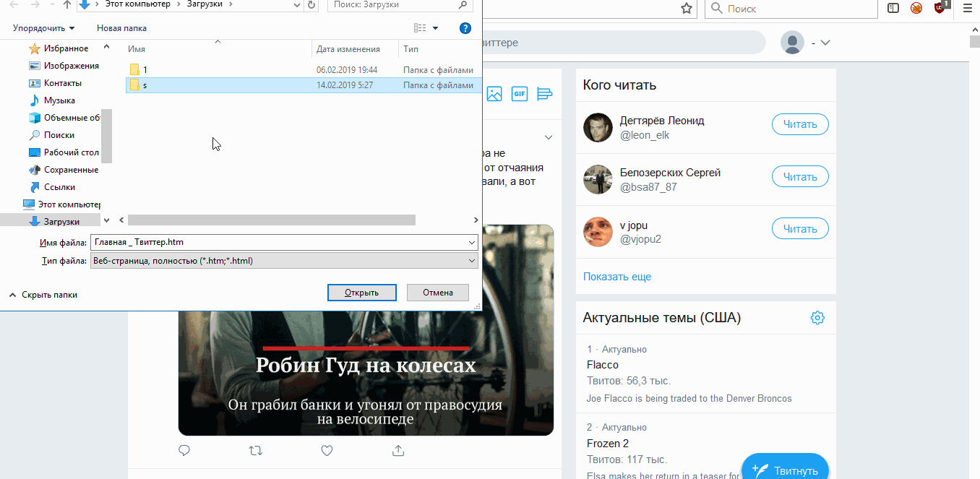The image size is (980, 479).
Task: Click the orange blocked extension icon
Action: click(916, 8)
